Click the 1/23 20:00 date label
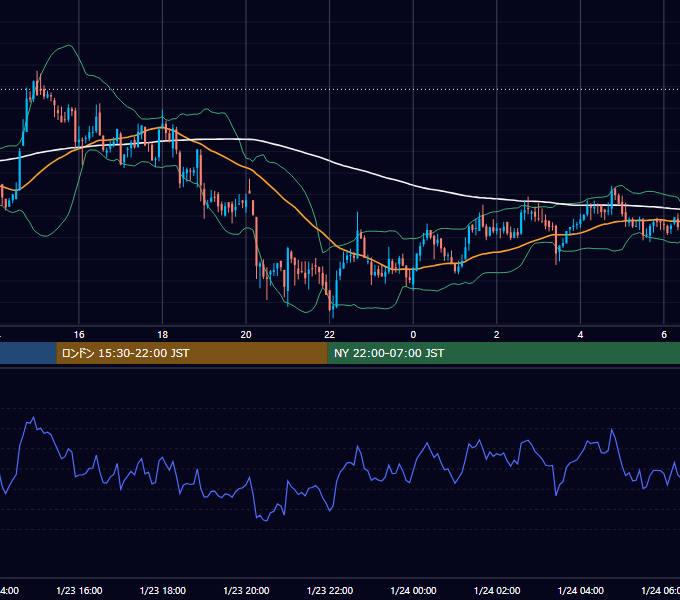Screen dimensions: 680x600 [x=246, y=590]
